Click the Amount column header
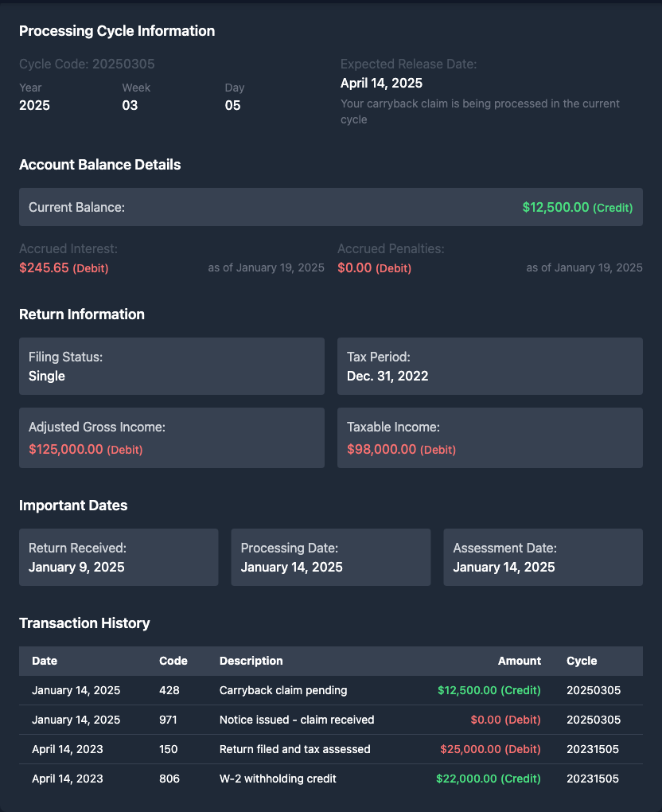The height and width of the screenshot is (812, 662). [x=519, y=661]
